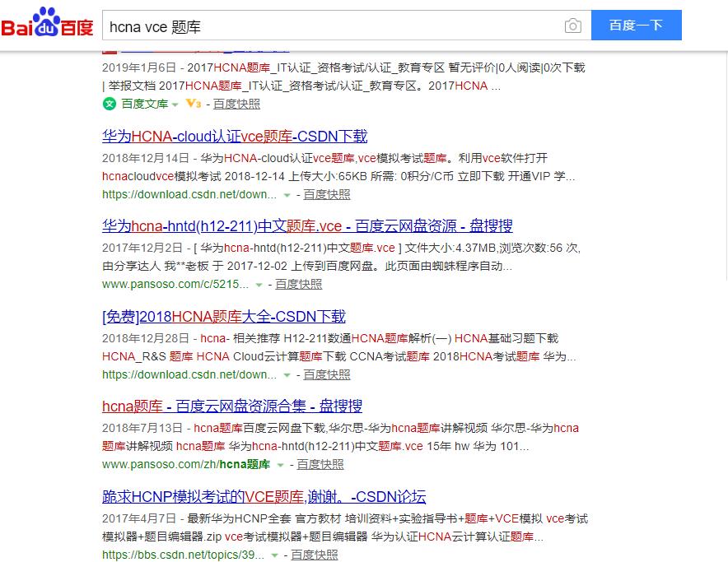Viewport: 728px width, 562px height.
Task: Open result '华为hcna-hntd(h12-211)中文题库.vce - 百度云网盘资源 - 盘搜搜'
Action: coord(307,226)
